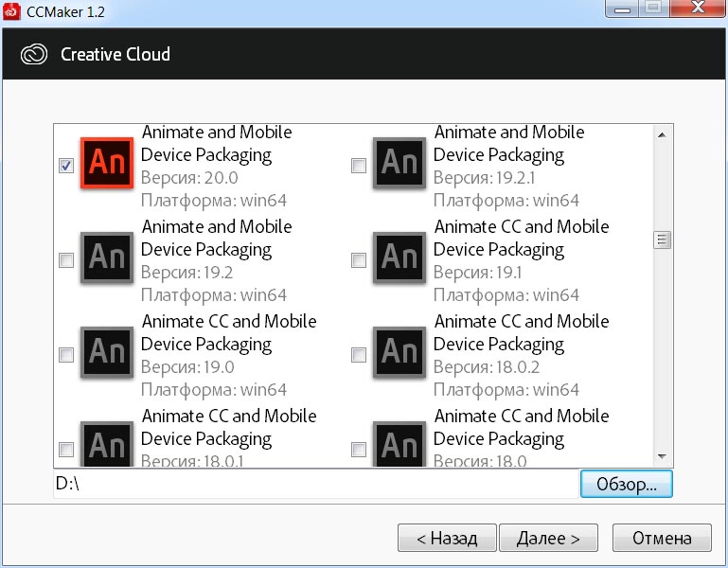Check the Animate CC version 18.0 checkbox

pyautogui.click(x=359, y=450)
